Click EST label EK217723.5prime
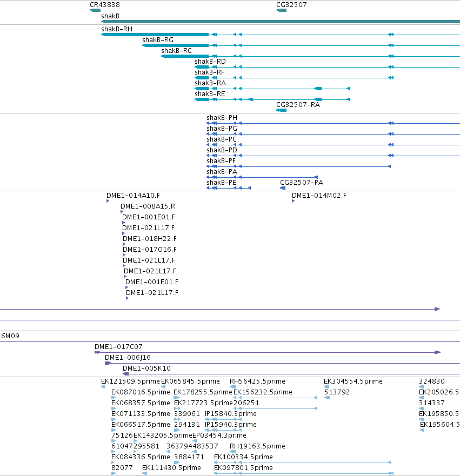 (x=203, y=403)
